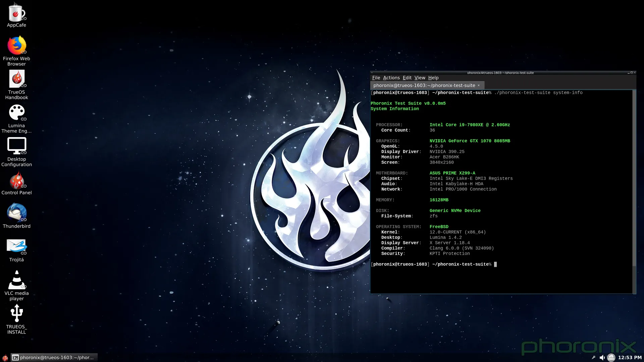644x362 pixels.
Task: Open the View menu in the terminal
Action: 420,77
